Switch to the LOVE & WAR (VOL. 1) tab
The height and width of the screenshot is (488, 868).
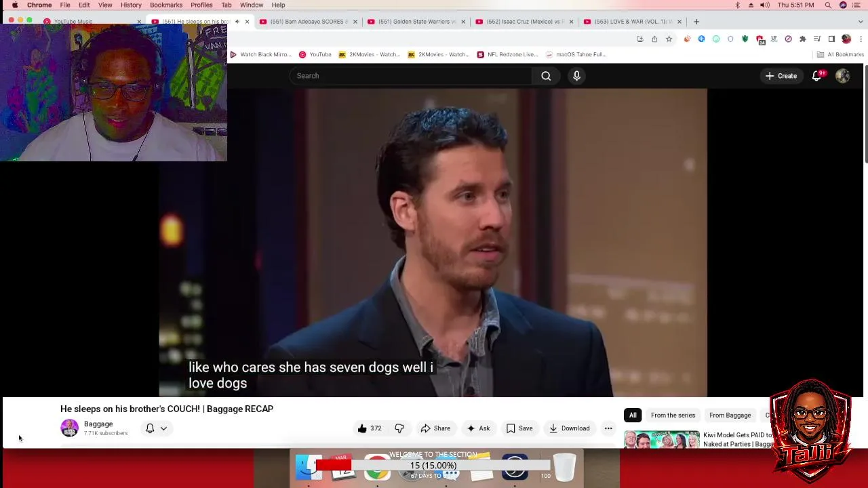631,22
